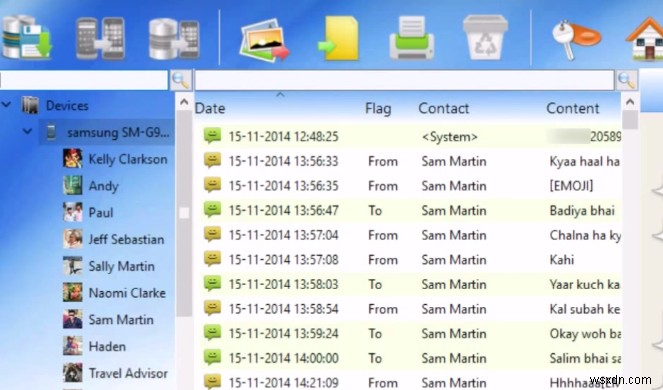The width and height of the screenshot is (663, 390).
Task: Select contact Haden
Action: [107, 346]
